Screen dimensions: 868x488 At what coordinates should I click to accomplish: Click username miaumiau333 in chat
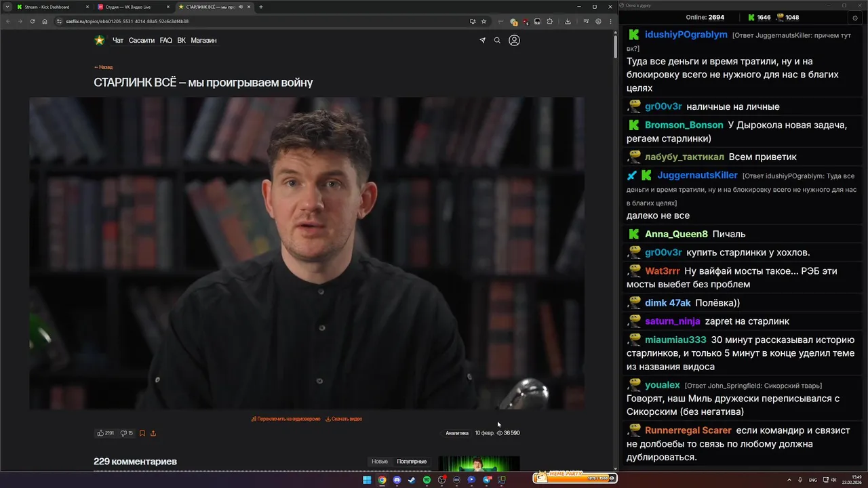pyautogui.click(x=675, y=340)
